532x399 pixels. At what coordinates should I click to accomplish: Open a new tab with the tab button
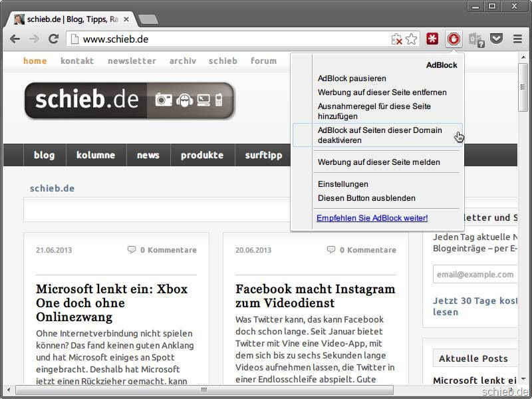(148, 20)
